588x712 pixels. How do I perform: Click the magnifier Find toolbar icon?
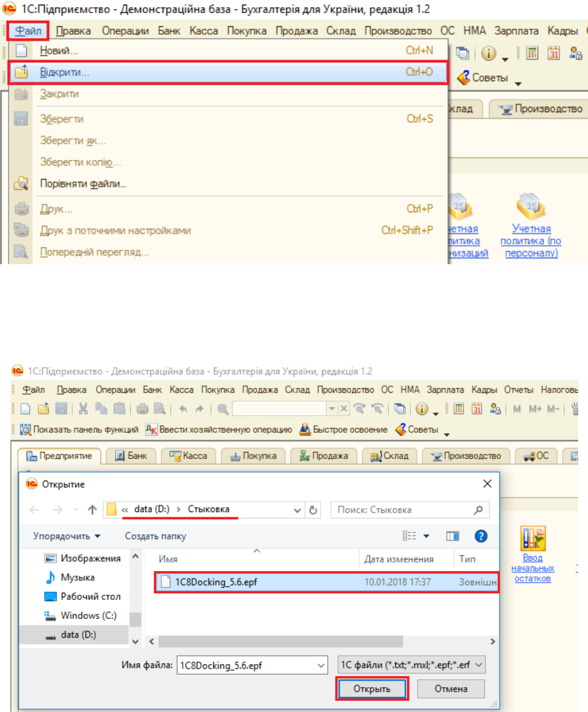(x=222, y=409)
